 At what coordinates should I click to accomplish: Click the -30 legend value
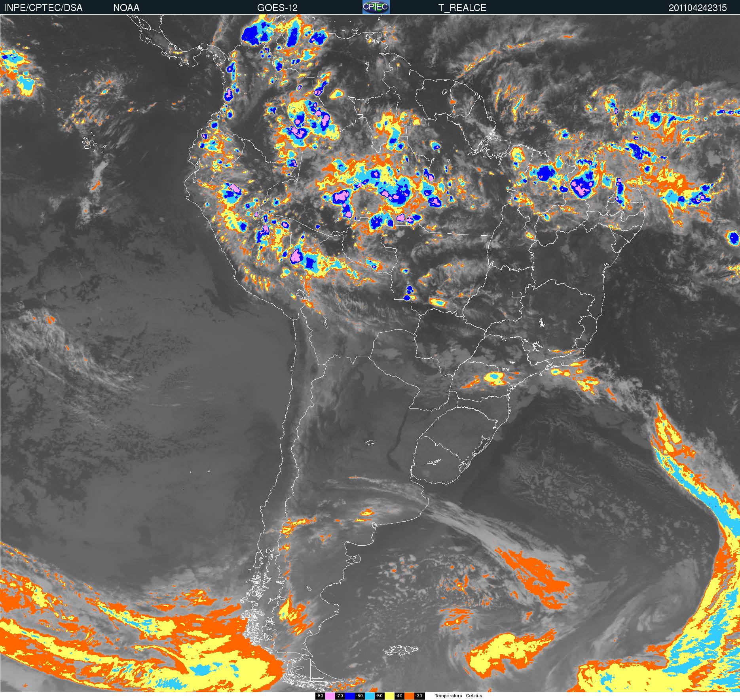[419, 696]
